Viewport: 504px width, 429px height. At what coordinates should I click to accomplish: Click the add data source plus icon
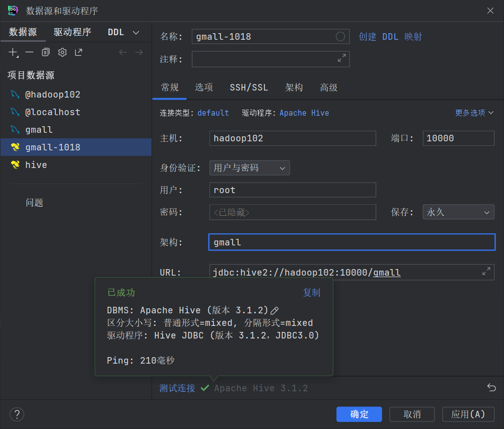13,52
